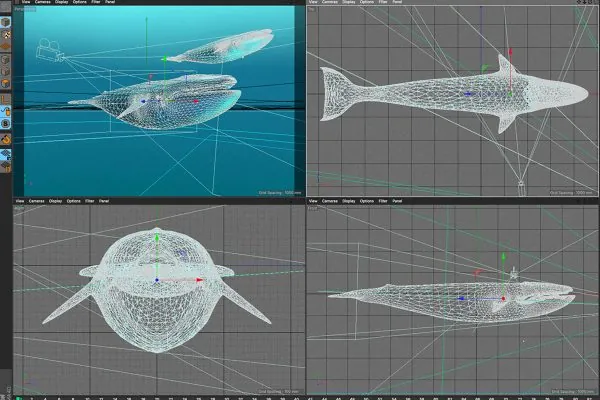
Task: Open Filter menu in top viewport
Action: click(383, 2)
